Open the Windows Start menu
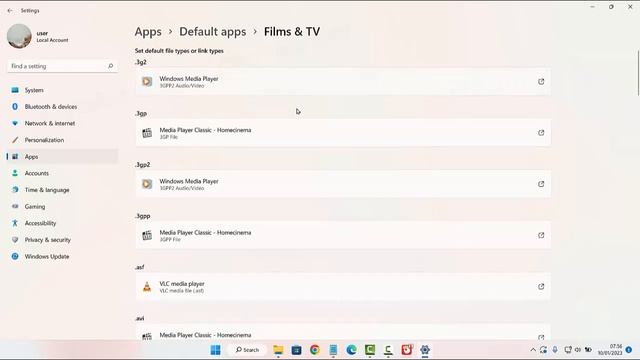Screen dimensions: 640x360 click(x=216, y=350)
